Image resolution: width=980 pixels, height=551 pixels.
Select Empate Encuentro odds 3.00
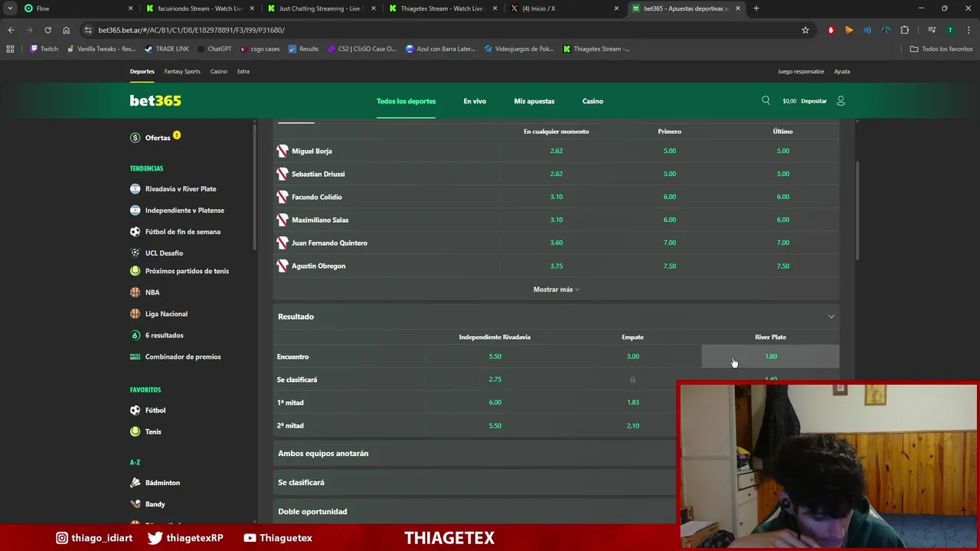pyautogui.click(x=632, y=357)
